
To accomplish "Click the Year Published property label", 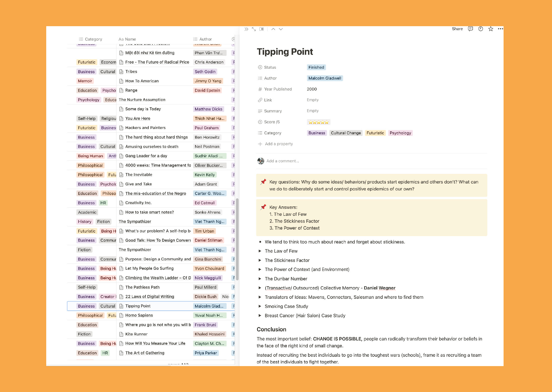I will (275, 89).
